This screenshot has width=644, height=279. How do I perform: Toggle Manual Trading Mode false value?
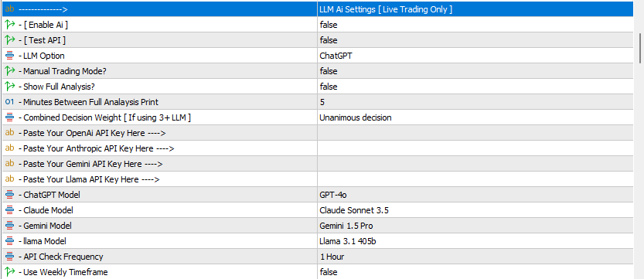pos(475,71)
